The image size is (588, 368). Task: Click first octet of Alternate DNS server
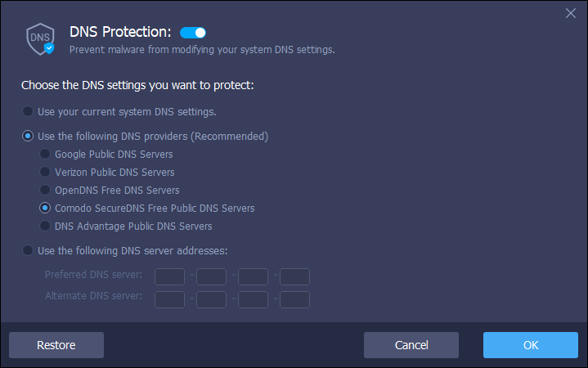(x=169, y=299)
